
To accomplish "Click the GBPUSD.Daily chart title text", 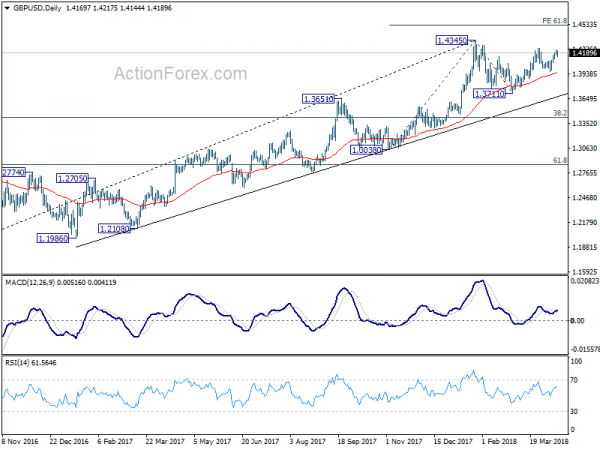I will [x=37, y=8].
